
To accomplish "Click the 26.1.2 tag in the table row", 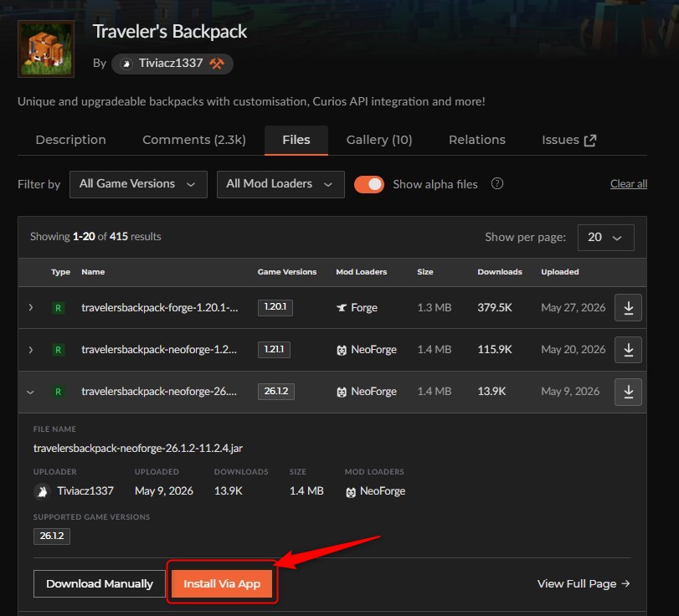I will tap(276, 392).
